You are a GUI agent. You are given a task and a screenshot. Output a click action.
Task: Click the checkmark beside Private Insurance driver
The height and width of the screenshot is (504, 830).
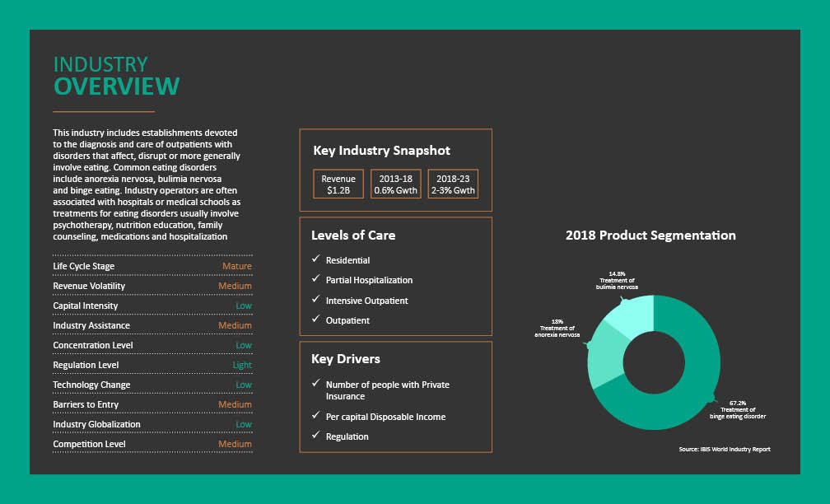coord(315,385)
